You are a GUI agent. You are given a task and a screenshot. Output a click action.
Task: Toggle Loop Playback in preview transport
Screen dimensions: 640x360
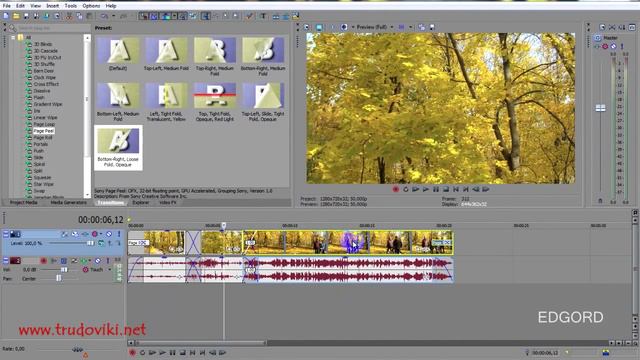tap(406, 189)
